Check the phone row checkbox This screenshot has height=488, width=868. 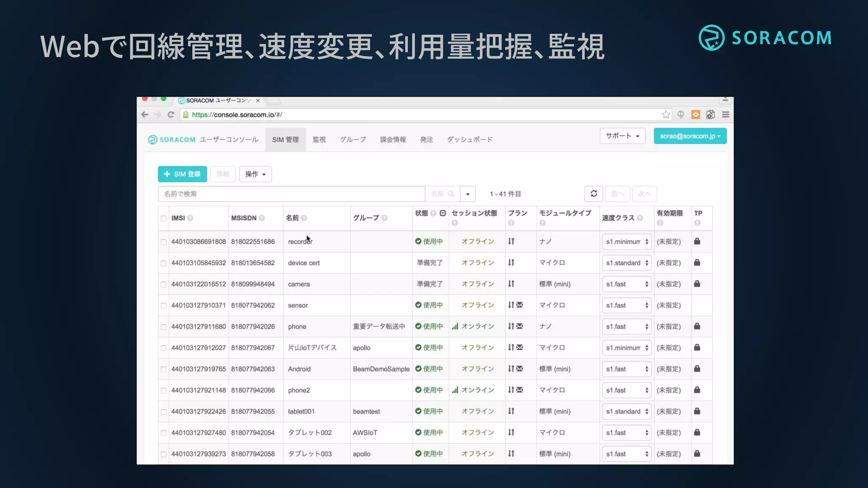click(x=163, y=327)
